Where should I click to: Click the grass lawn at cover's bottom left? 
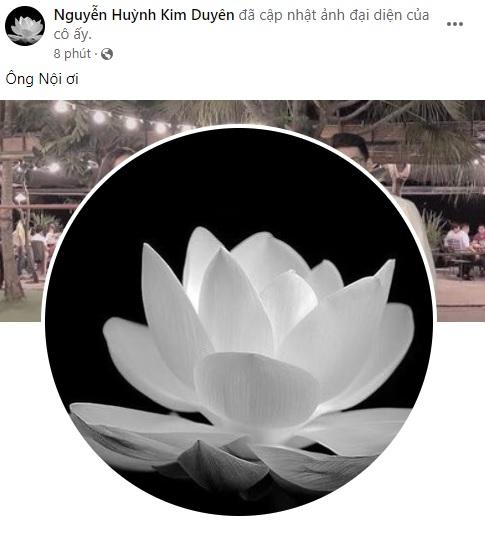[x=21, y=310]
